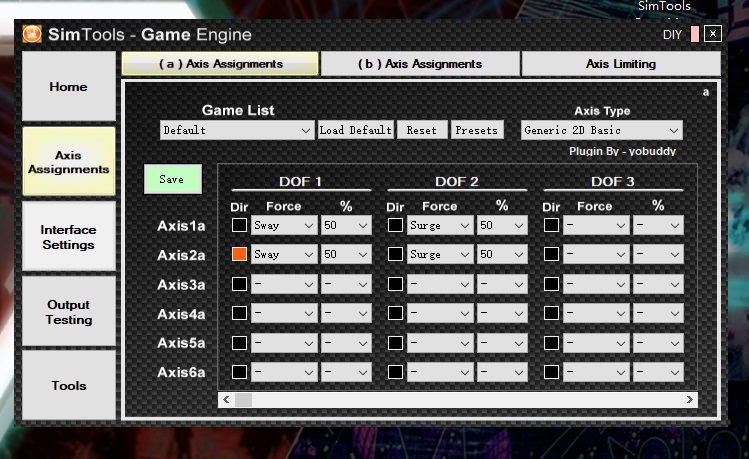The width and height of the screenshot is (749, 459).
Task: Open Output Testing in sidebar
Action: 68,311
